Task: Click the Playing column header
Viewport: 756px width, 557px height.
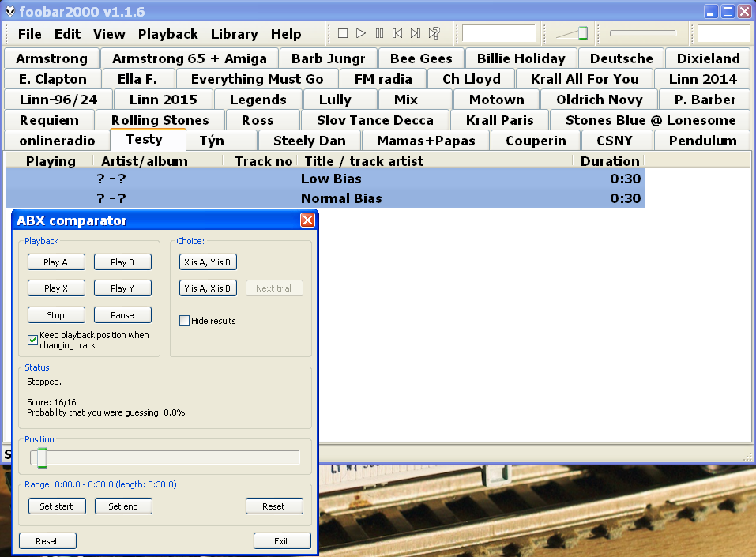Action: coord(49,161)
